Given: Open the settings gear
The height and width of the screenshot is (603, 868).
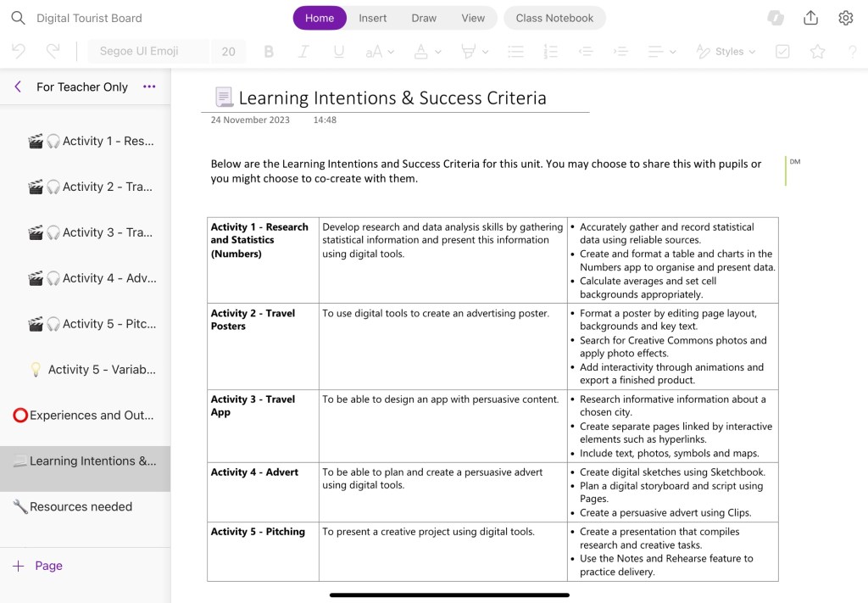Looking at the screenshot, I should (845, 18).
